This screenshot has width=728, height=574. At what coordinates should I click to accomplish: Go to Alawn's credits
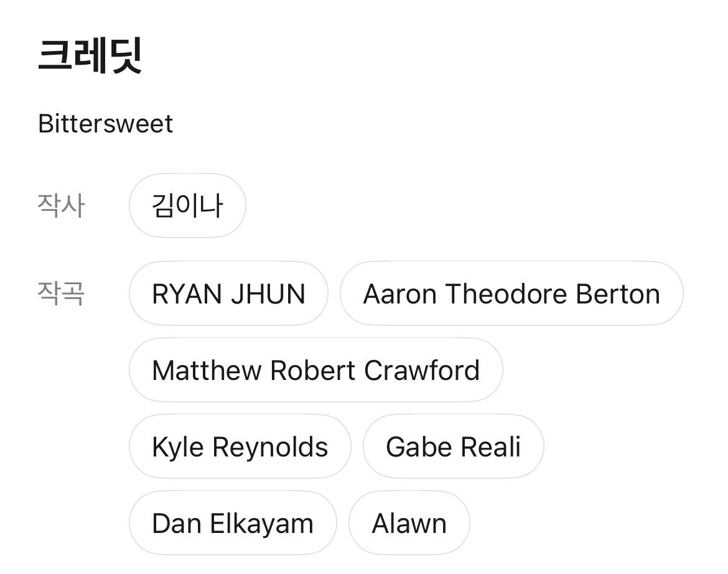pos(409,523)
